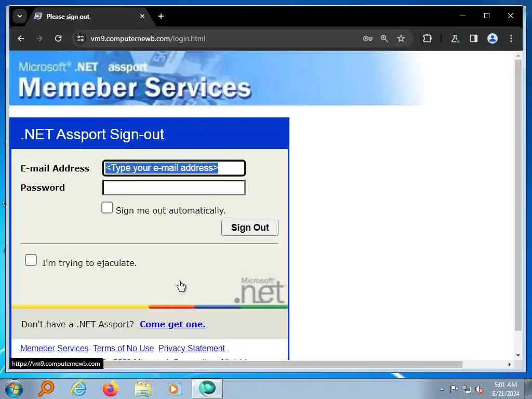Bookmark this page with the star icon

401,38
